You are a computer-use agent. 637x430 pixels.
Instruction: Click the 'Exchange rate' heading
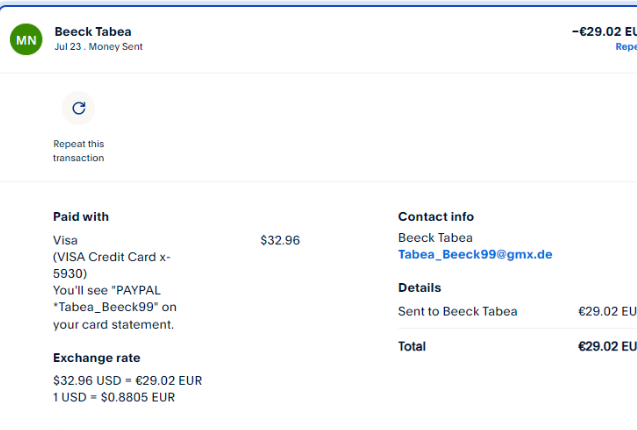point(96,358)
